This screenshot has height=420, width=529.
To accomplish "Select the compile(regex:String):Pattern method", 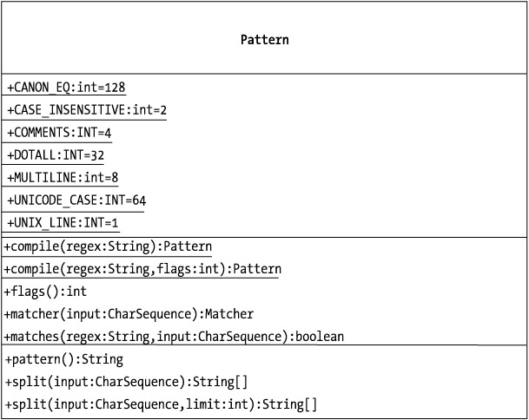I will click(109, 246).
